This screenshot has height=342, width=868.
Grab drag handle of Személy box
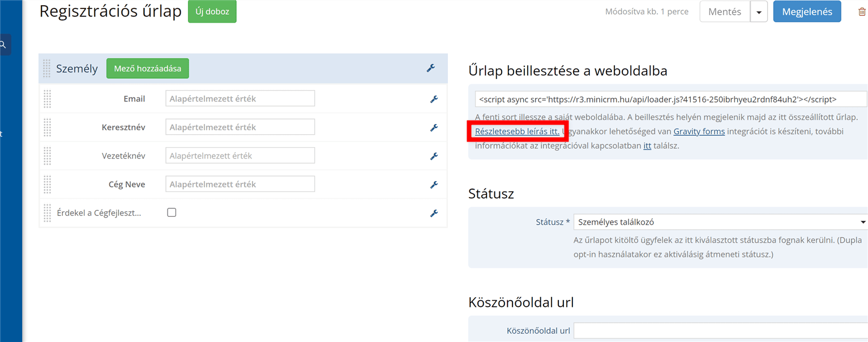coord(46,69)
